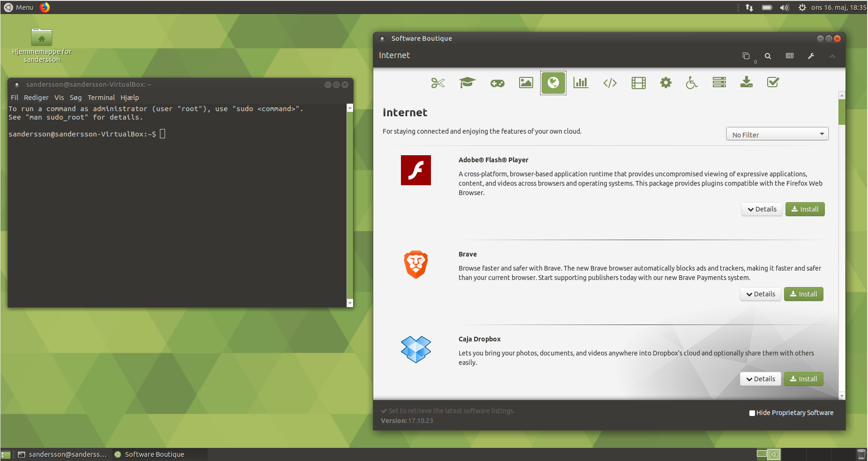Open the Office category (bar chart icon)
The width and height of the screenshot is (868, 461).
pos(581,83)
